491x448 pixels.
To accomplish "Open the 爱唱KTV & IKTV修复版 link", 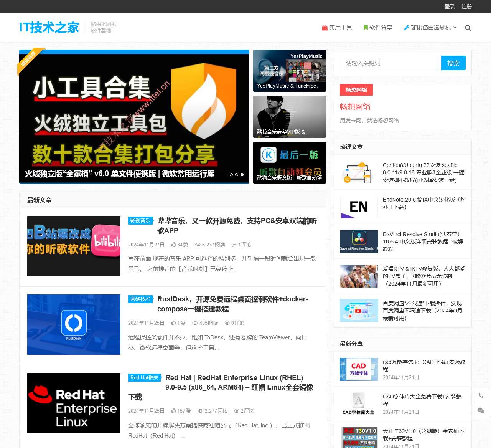I will click(424, 276).
